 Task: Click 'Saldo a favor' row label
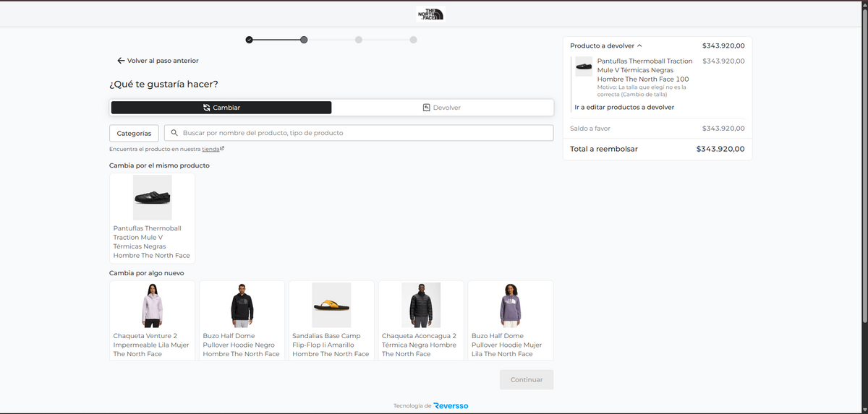(590, 129)
